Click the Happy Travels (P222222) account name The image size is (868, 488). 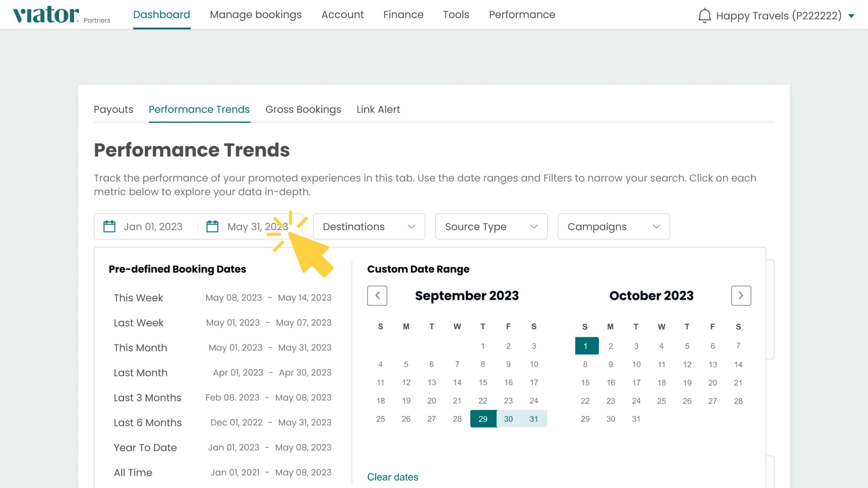pyautogui.click(x=779, y=16)
